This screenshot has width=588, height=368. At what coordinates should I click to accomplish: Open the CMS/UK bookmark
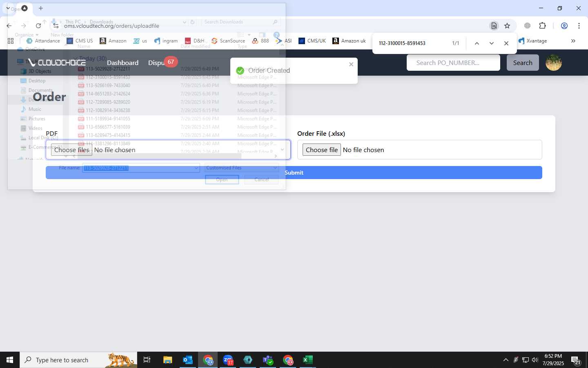tap(312, 41)
